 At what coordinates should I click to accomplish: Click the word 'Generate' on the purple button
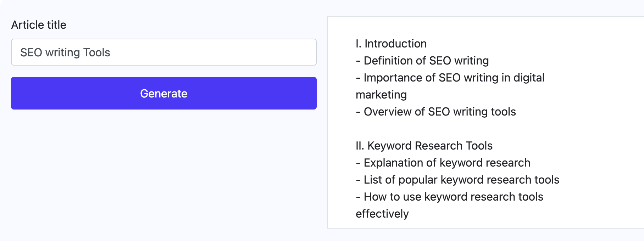[163, 93]
